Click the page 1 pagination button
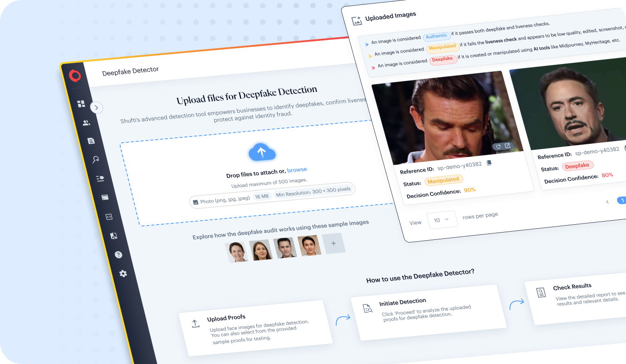Image resolution: width=626 pixels, height=364 pixels. (x=622, y=200)
